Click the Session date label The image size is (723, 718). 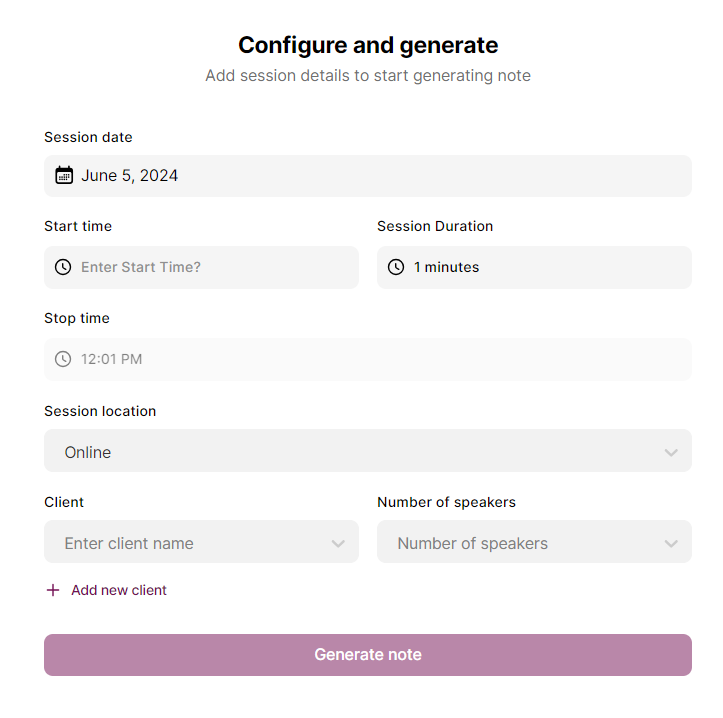(88, 137)
